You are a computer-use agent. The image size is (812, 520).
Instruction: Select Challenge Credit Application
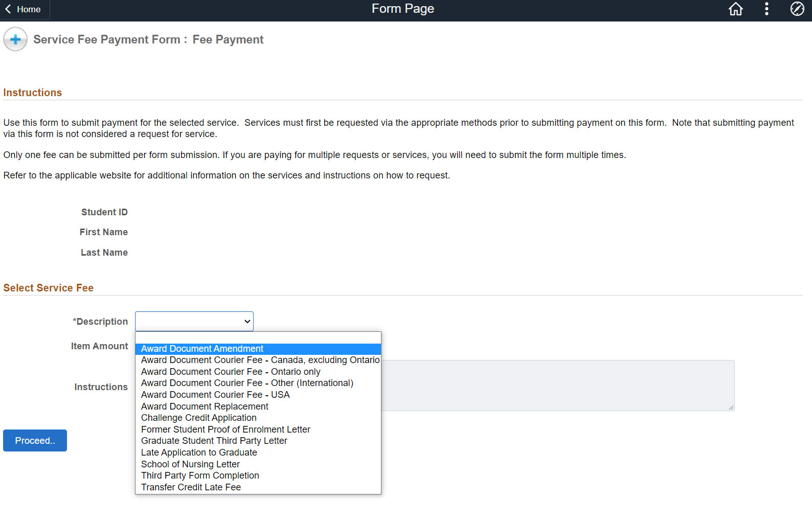pos(198,418)
